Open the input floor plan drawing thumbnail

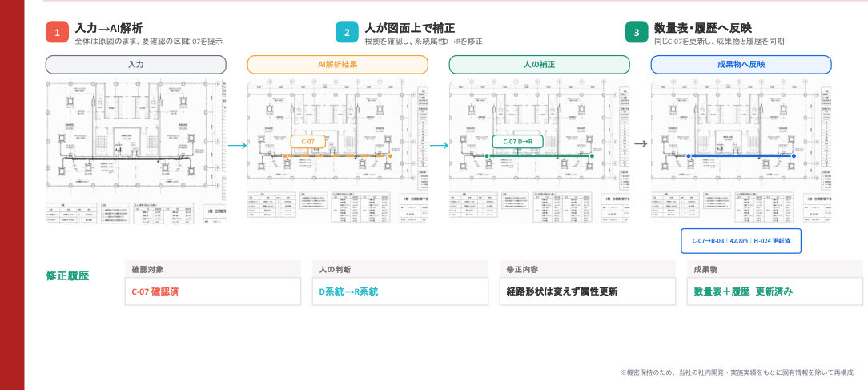(135, 151)
